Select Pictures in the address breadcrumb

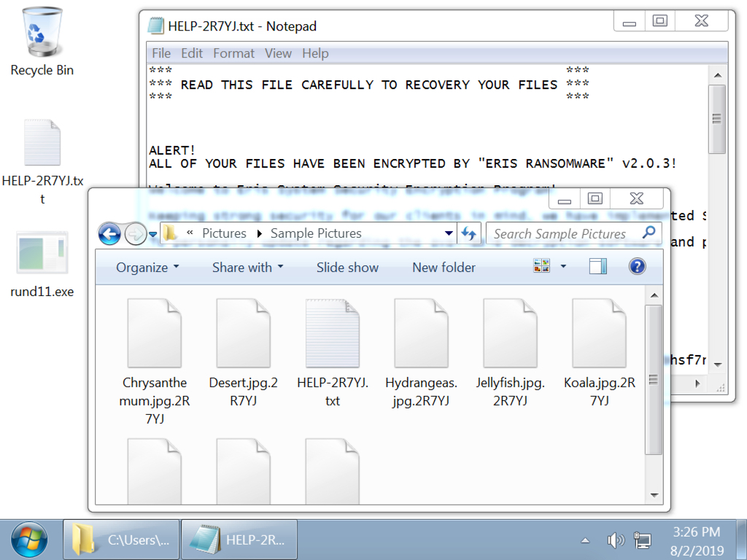[224, 233]
